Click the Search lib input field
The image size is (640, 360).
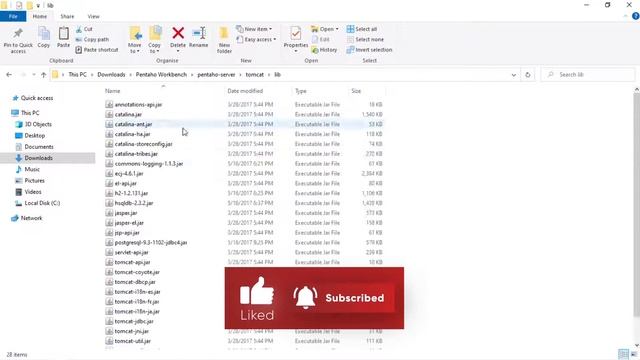pos(588,75)
